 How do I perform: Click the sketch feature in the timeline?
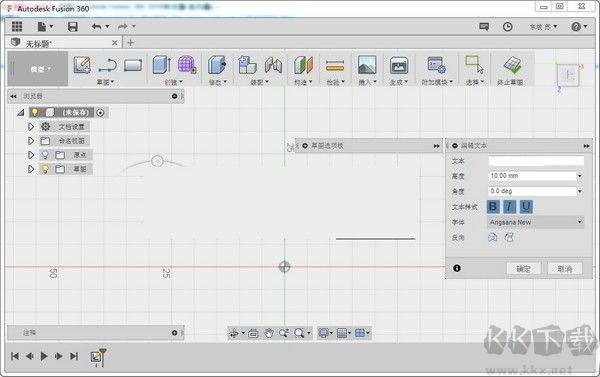point(96,357)
